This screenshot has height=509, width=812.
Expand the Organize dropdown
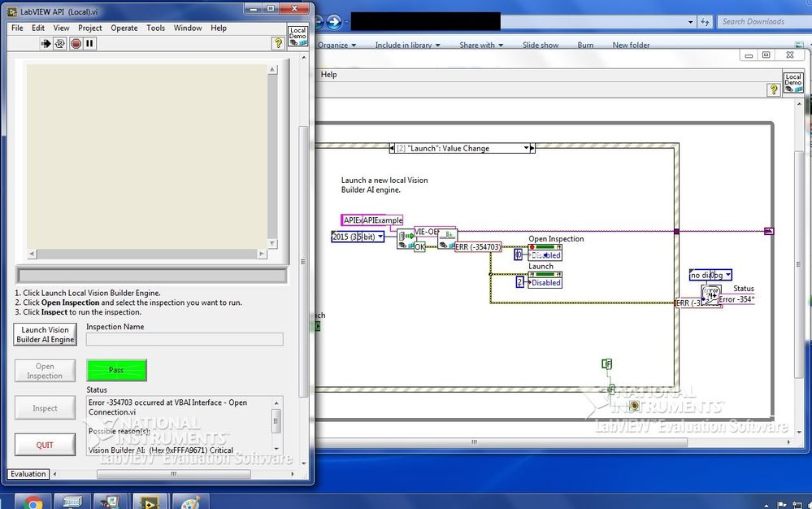point(337,45)
